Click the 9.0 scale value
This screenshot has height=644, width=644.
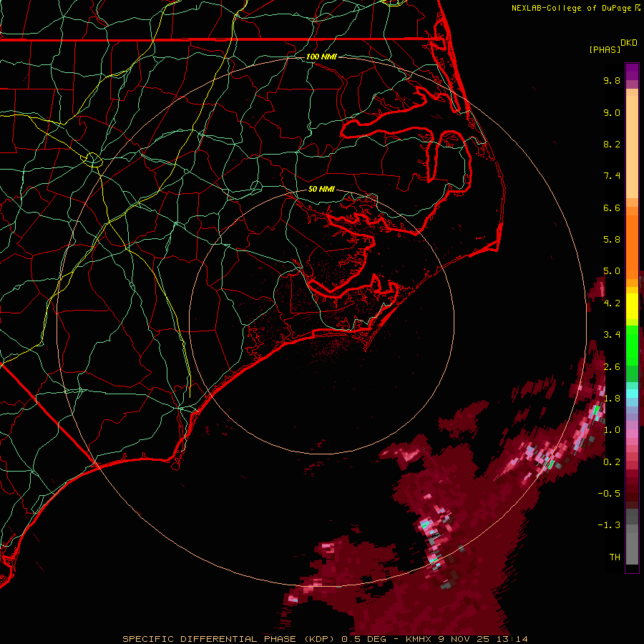pyautogui.click(x=612, y=112)
